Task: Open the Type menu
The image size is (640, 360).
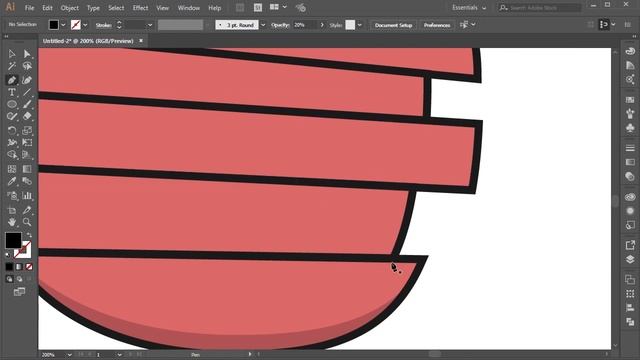Action: coord(93,8)
